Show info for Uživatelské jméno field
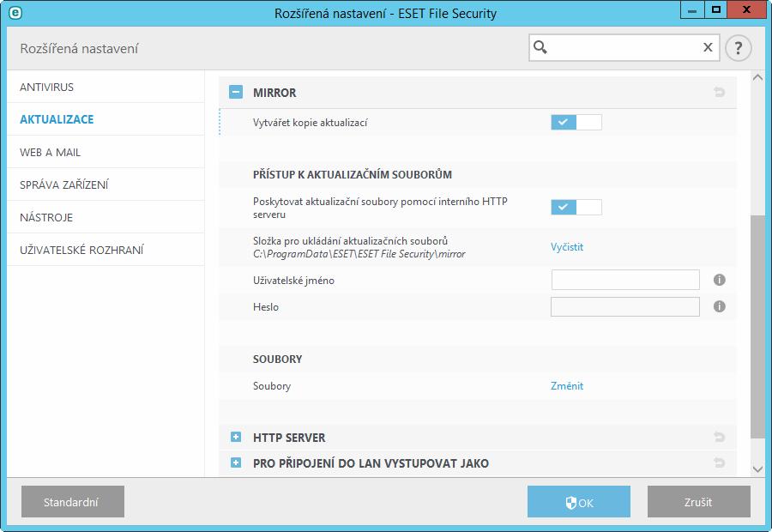 point(720,280)
